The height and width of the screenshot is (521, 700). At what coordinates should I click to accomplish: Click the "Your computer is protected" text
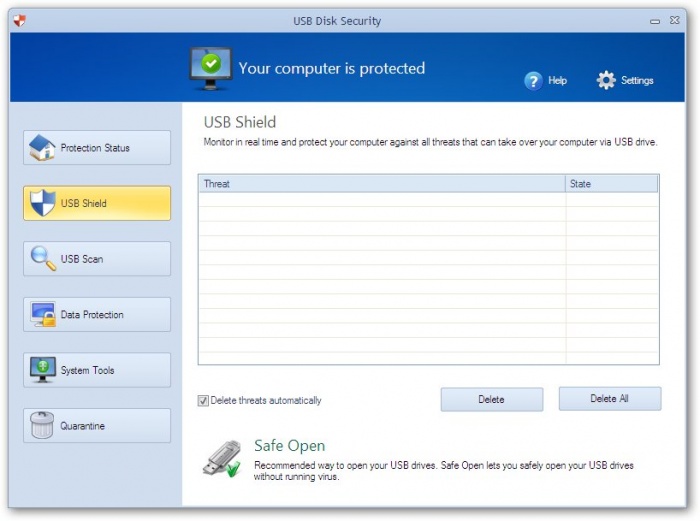point(332,69)
